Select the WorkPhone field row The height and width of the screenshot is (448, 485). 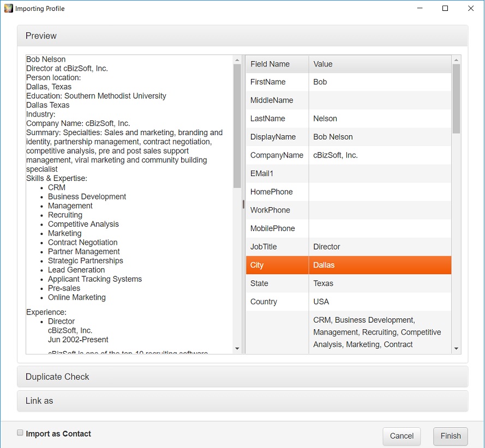(349, 210)
